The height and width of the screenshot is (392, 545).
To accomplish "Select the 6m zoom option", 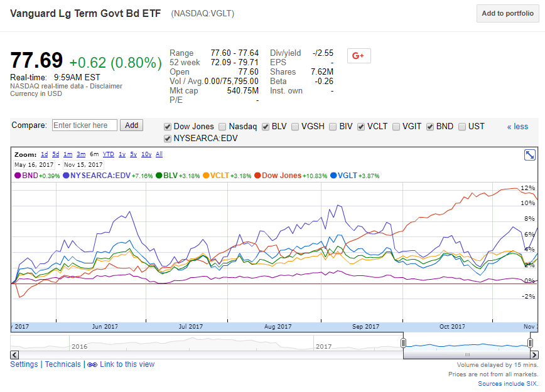I will (94, 154).
